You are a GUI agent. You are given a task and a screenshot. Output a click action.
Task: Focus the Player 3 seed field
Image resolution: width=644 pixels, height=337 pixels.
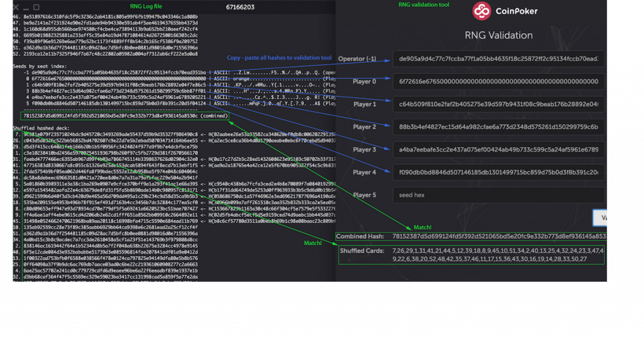coord(499,150)
